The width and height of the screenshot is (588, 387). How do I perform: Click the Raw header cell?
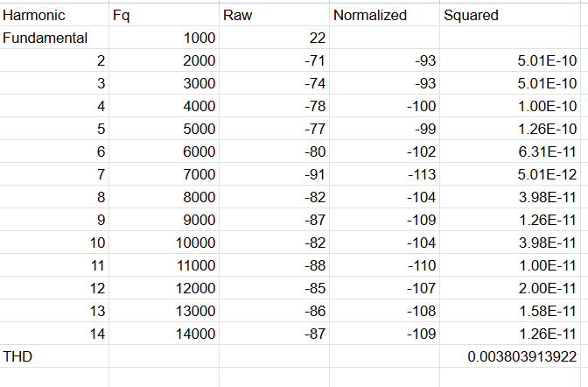coord(274,15)
